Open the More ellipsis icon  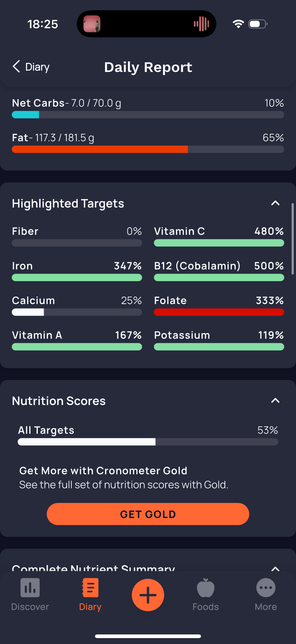(266, 588)
